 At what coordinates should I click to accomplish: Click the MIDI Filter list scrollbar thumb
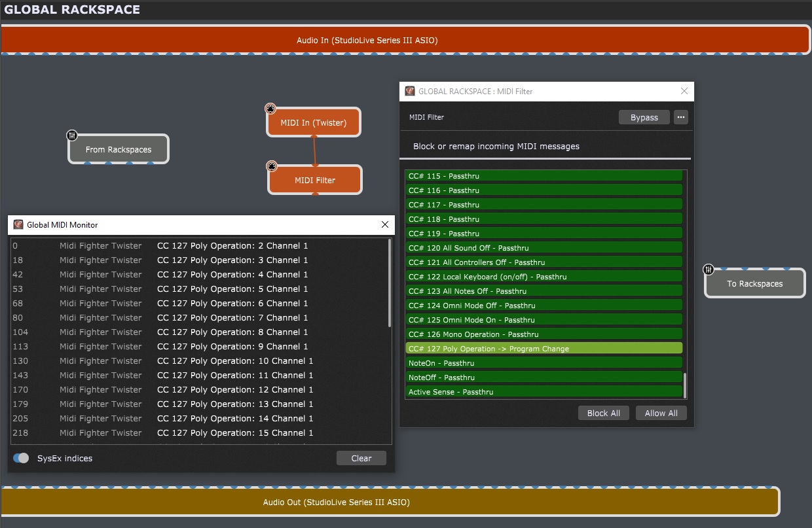click(686, 385)
